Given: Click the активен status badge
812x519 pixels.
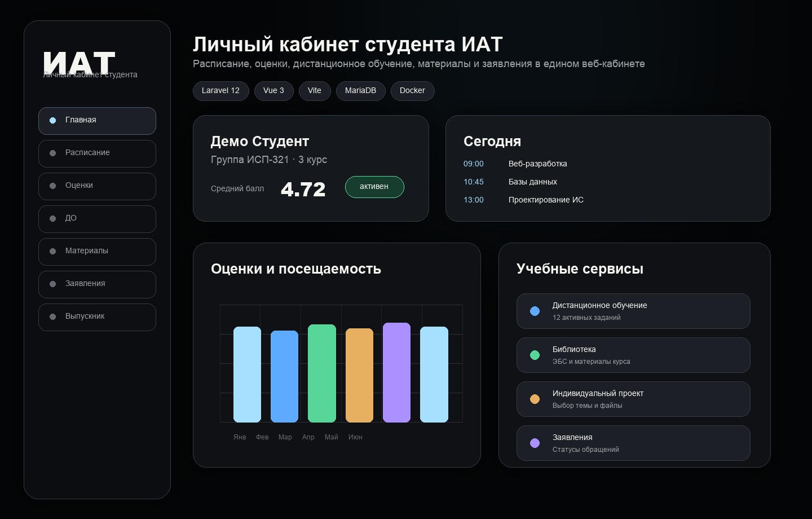Looking at the screenshot, I should (374, 187).
